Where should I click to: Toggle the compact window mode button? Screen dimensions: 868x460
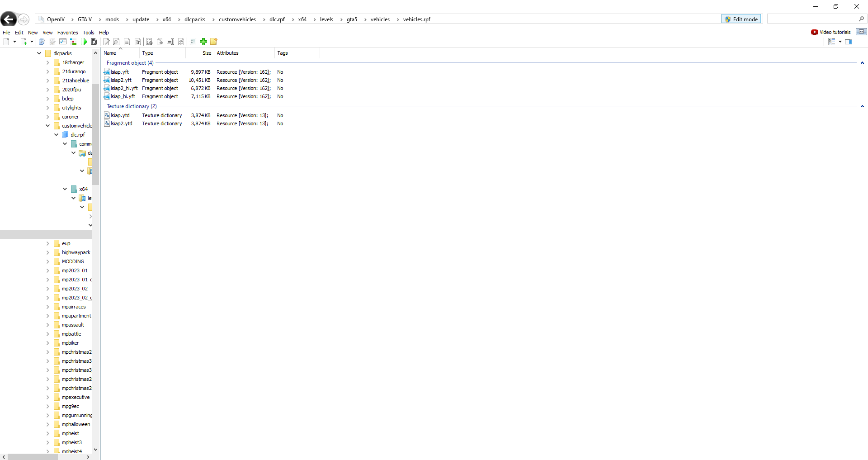pyautogui.click(x=861, y=32)
